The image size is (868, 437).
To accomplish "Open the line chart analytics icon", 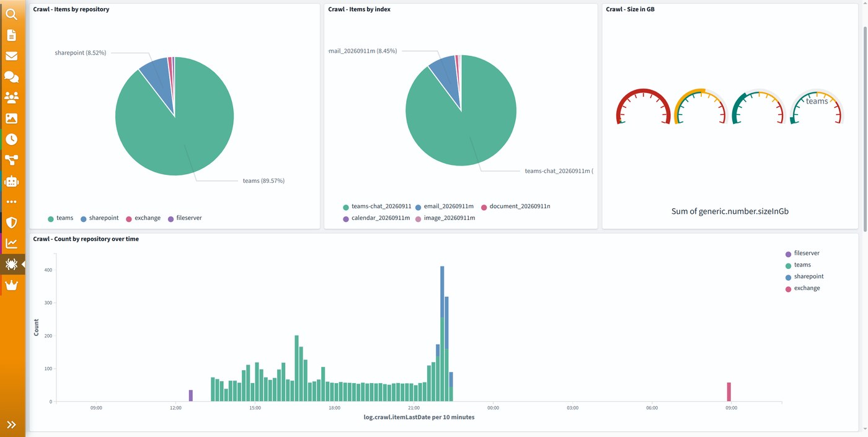I will tap(11, 244).
